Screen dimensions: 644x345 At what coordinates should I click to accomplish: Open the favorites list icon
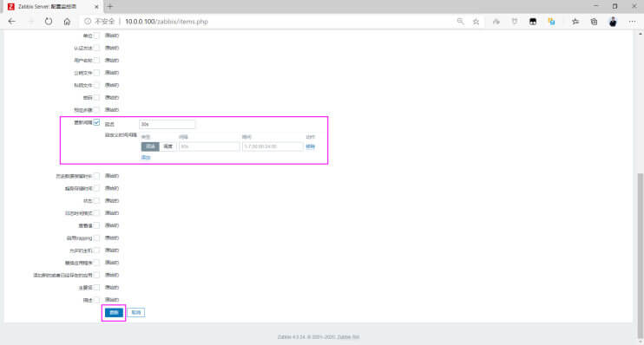pos(575,22)
